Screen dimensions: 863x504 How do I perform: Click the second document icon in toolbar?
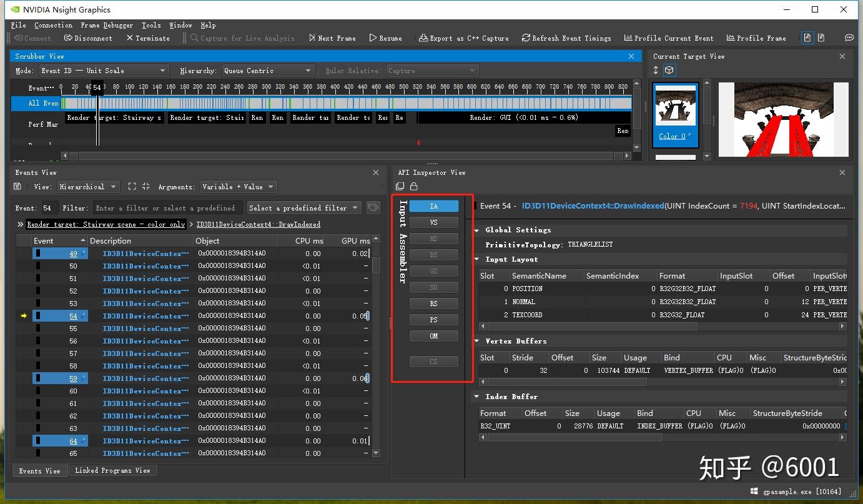[821, 38]
